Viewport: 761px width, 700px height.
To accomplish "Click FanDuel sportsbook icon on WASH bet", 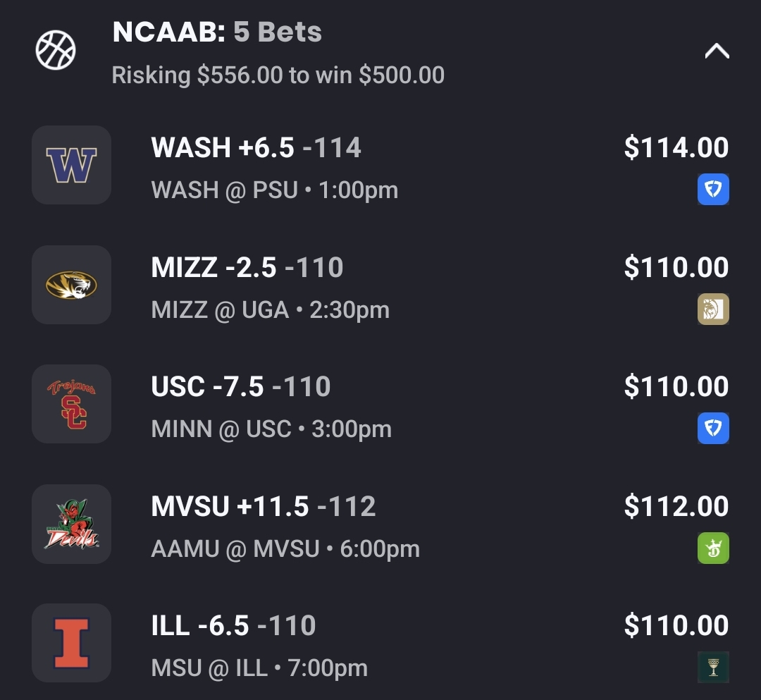I will point(713,189).
